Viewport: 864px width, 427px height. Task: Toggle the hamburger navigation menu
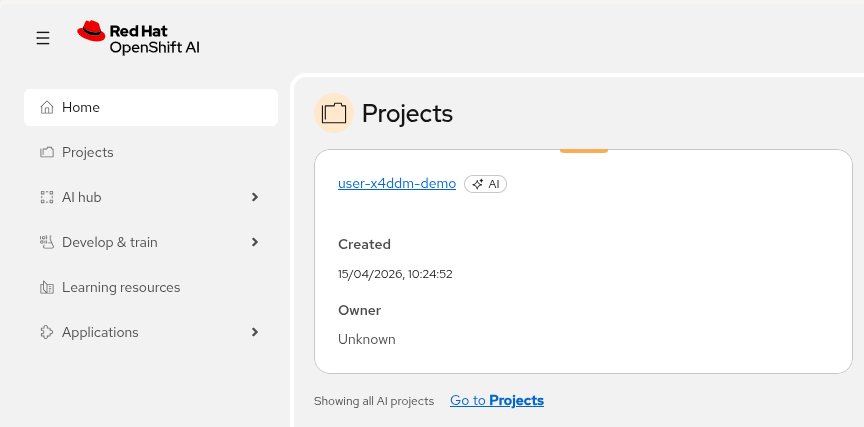(x=43, y=38)
